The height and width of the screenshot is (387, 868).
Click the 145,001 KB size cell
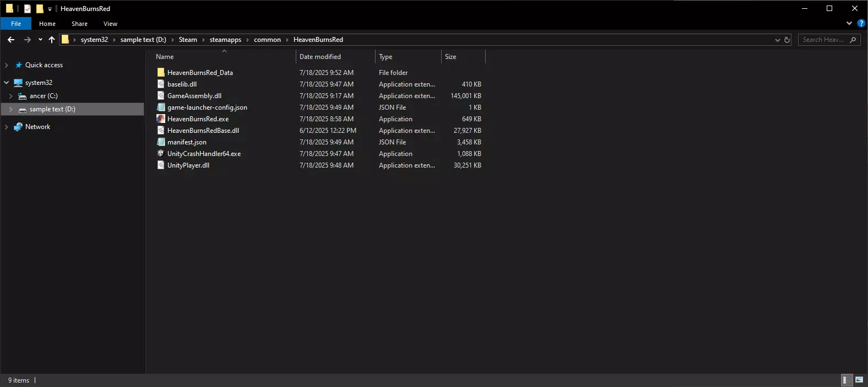(x=466, y=95)
